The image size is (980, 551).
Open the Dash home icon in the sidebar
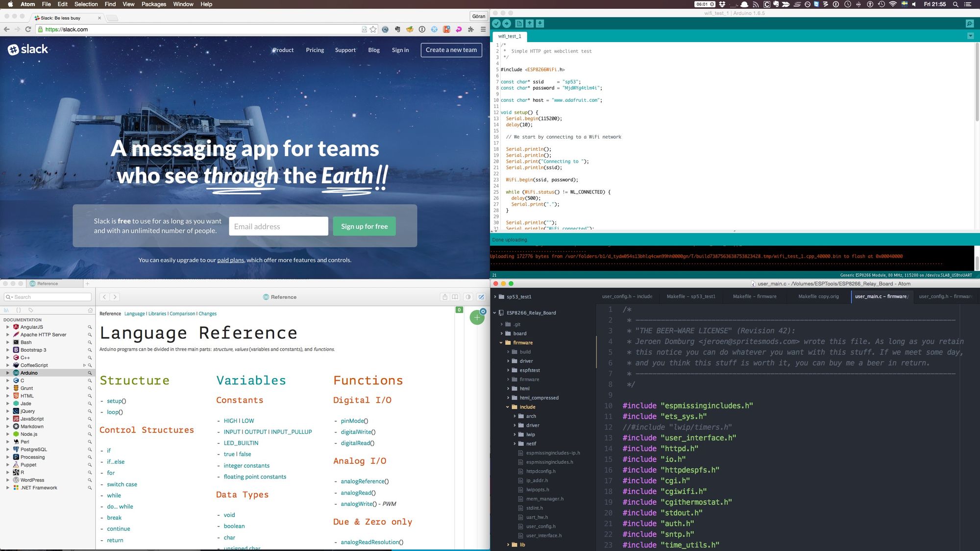(90, 310)
